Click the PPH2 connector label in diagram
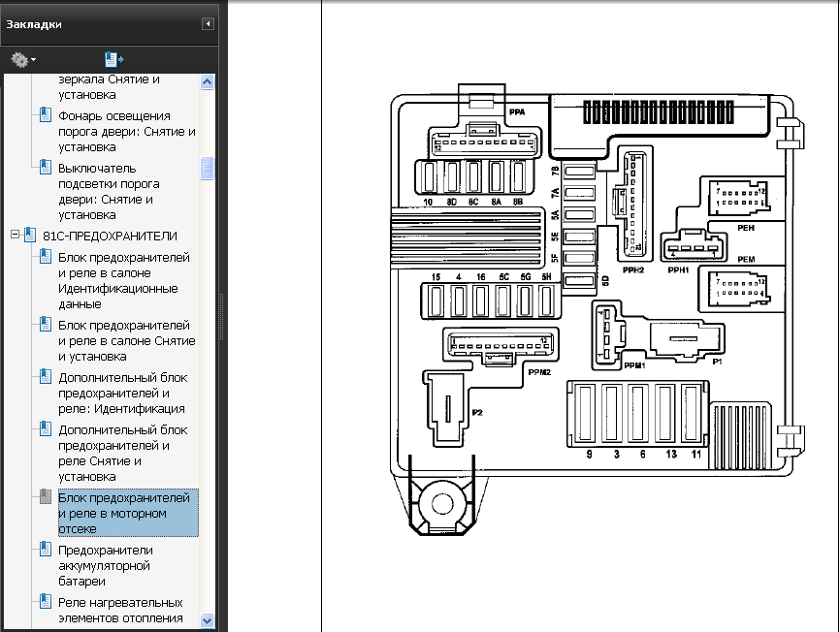This screenshot has width=840, height=632. (633, 270)
